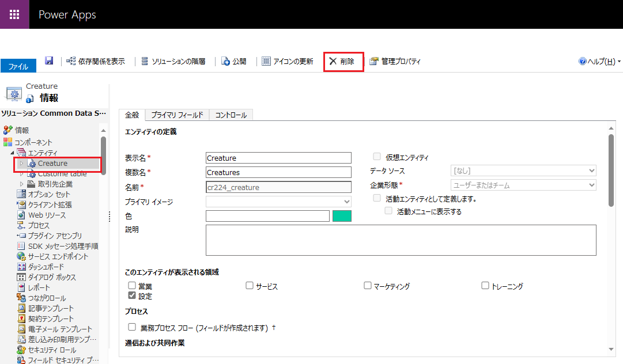Uncheck the 設定 display area checkbox

[x=131, y=295]
